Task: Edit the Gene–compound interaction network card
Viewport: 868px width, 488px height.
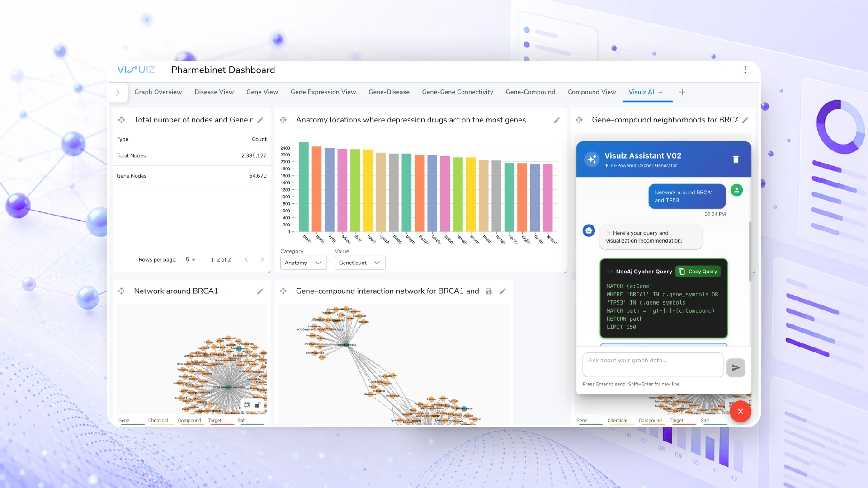Action: (x=502, y=291)
